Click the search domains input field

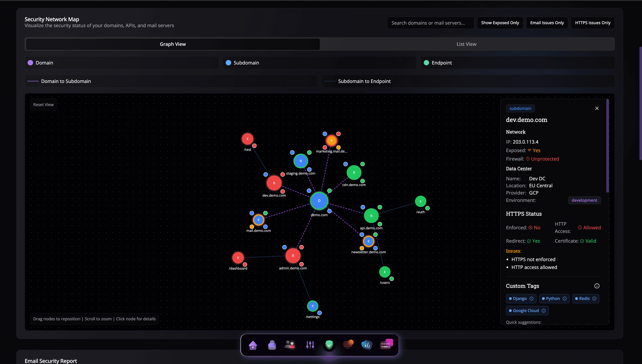point(430,23)
